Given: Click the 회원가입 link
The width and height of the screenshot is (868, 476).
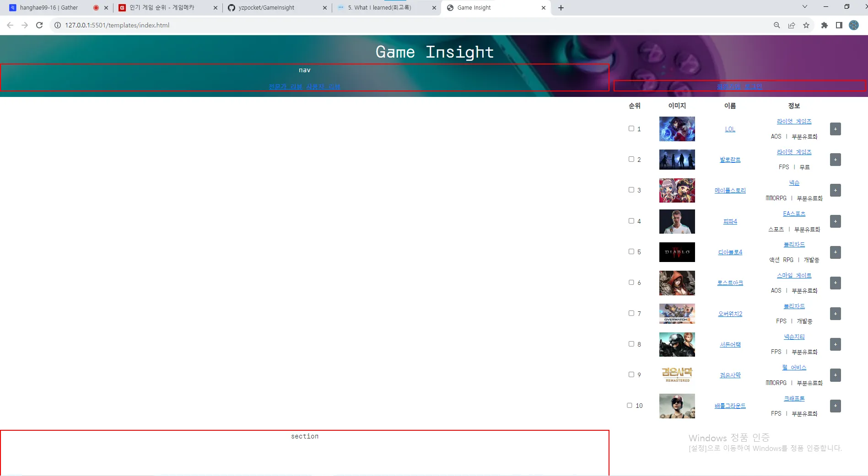Looking at the screenshot, I should [x=729, y=87].
